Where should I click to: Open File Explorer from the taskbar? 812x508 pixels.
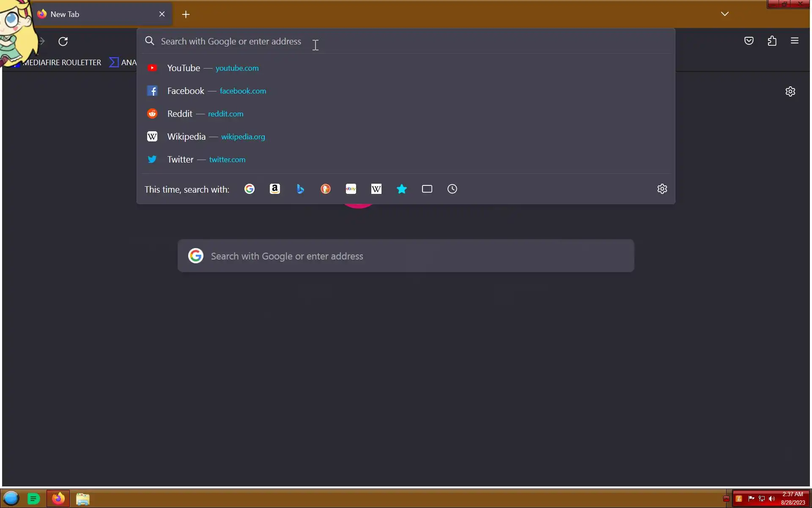coord(83,499)
